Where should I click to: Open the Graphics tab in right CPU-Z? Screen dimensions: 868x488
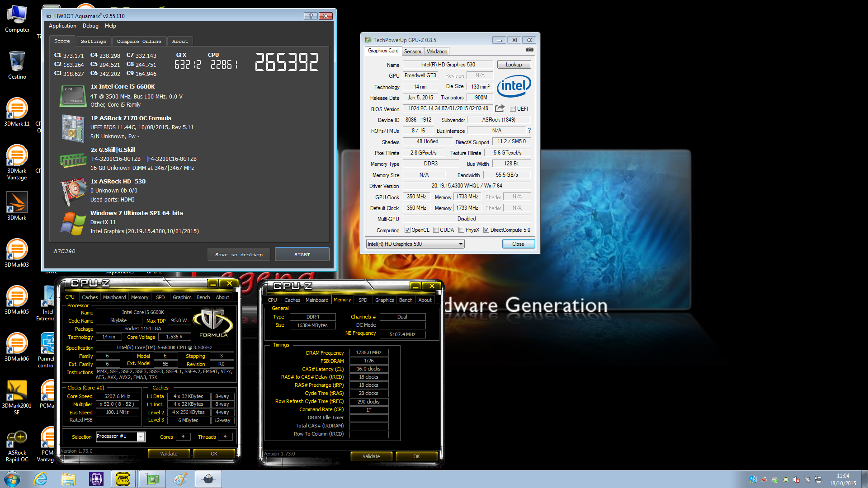384,300
